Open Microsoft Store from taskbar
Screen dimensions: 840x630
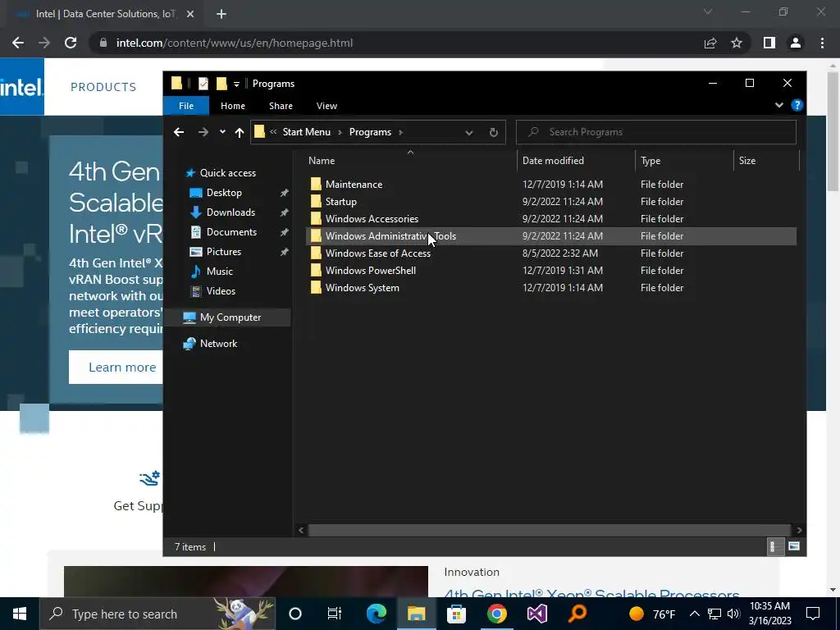456,614
